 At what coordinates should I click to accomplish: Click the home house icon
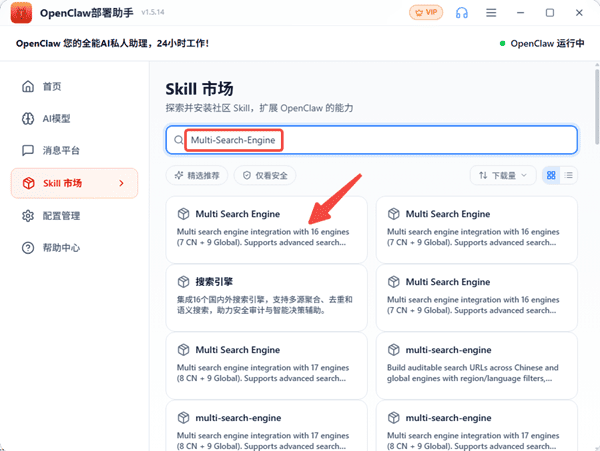(x=28, y=86)
